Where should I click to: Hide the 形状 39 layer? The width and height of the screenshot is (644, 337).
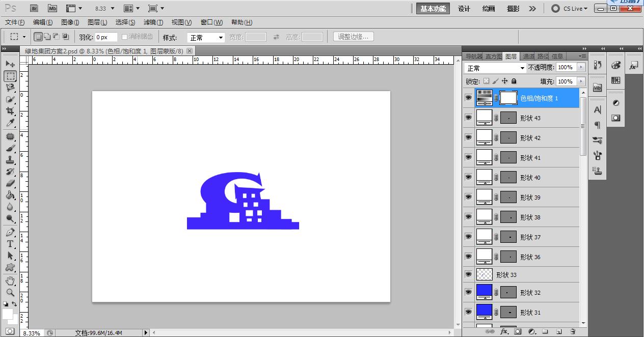(x=468, y=197)
